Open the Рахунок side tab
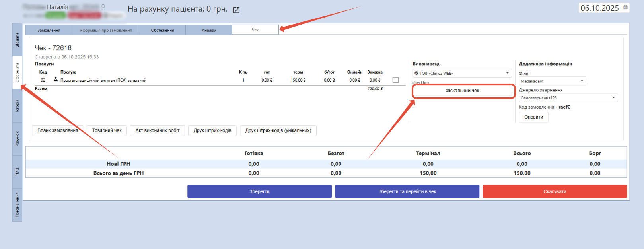644x249 pixels. pyautogui.click(x=17, y=138)
